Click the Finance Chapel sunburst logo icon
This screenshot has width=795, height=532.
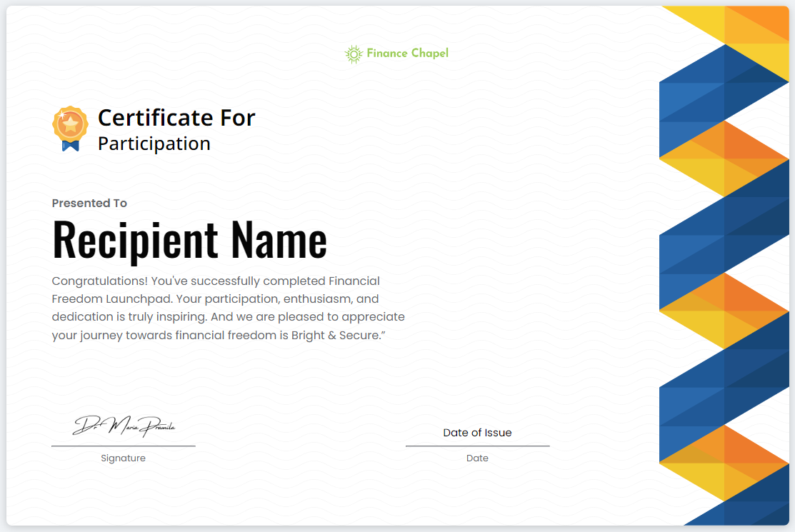tap(353, 54)
